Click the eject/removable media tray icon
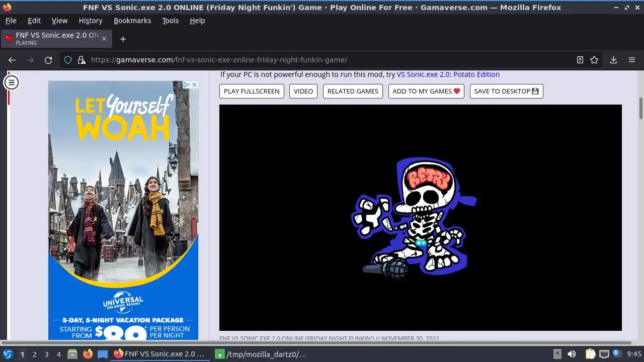This screenshot has width=644, height=362. [x=557, y=354]
